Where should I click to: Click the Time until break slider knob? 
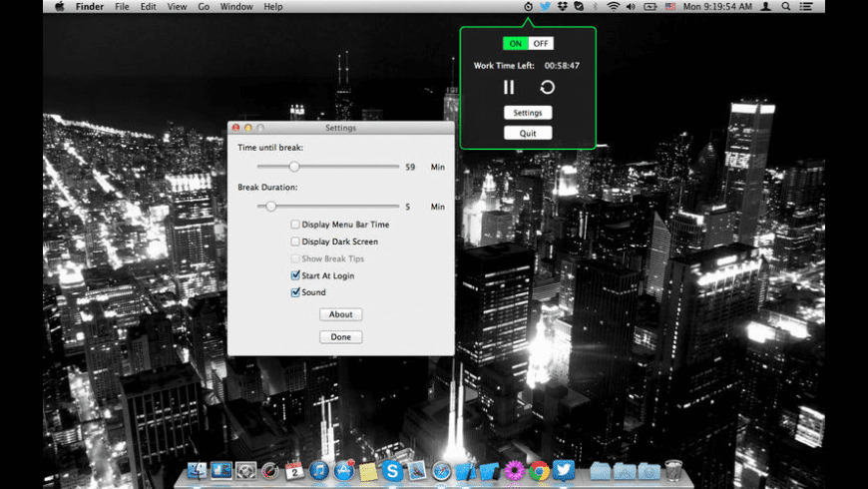coord(294,167)
